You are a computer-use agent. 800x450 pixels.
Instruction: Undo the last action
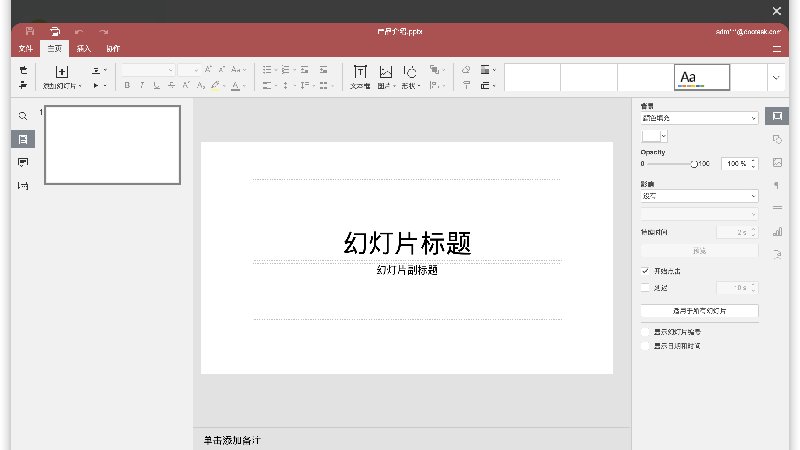pos(79,32)
